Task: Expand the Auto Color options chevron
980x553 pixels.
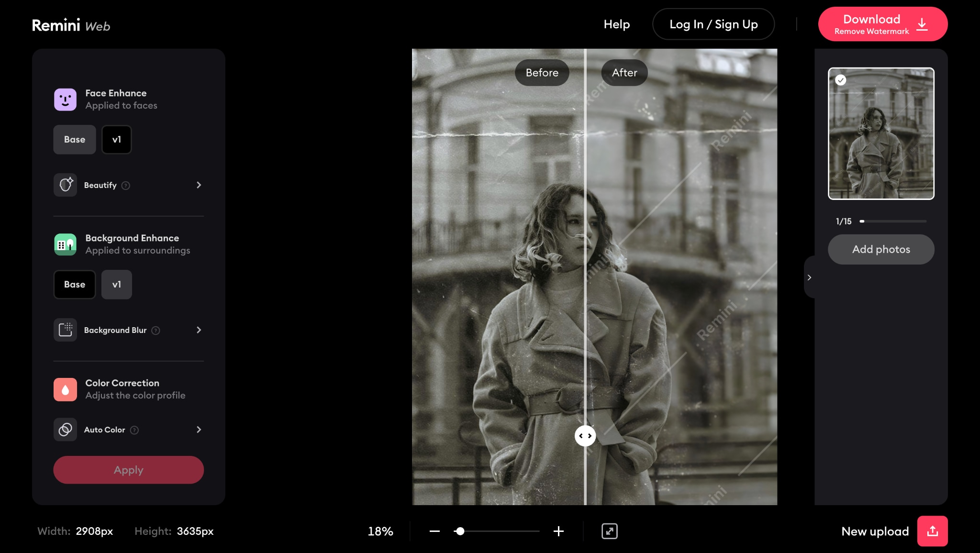Action: click(x=199, y=430)
